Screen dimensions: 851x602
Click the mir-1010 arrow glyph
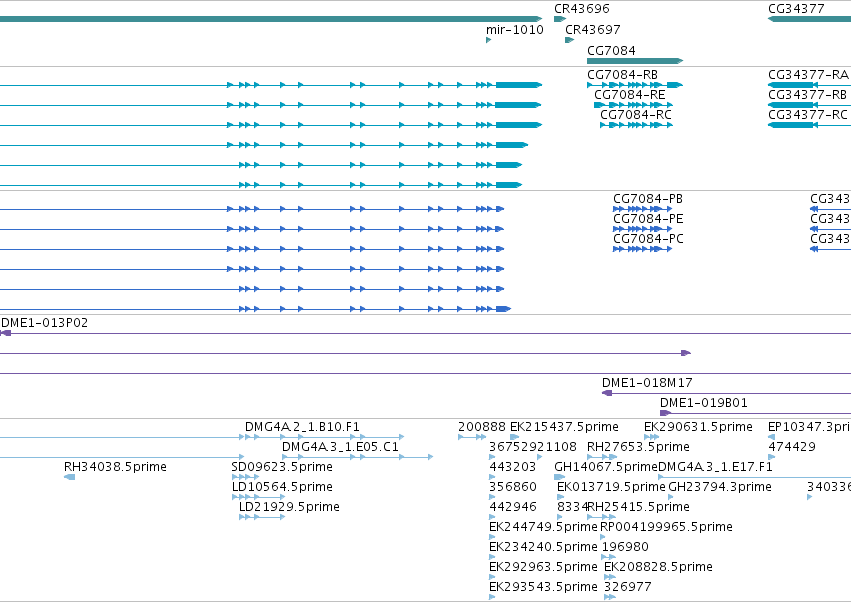click(488, 40)
